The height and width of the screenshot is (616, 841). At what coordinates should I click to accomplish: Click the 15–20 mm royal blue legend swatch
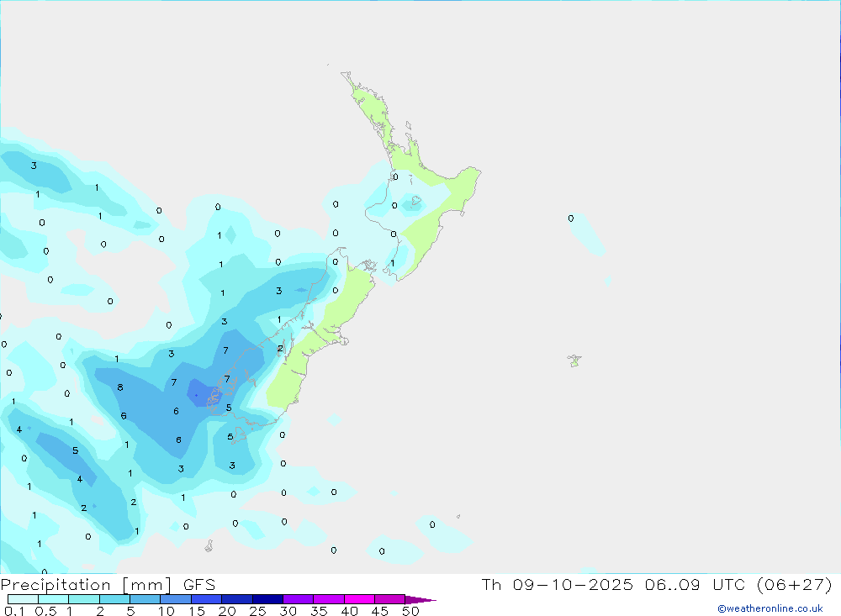[x=207, y=599]
